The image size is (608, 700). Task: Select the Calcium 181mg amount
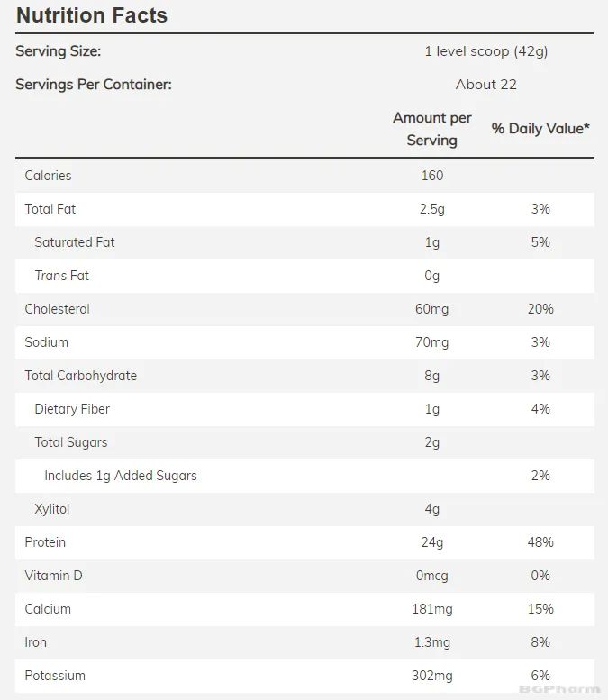tap(432, 609)
